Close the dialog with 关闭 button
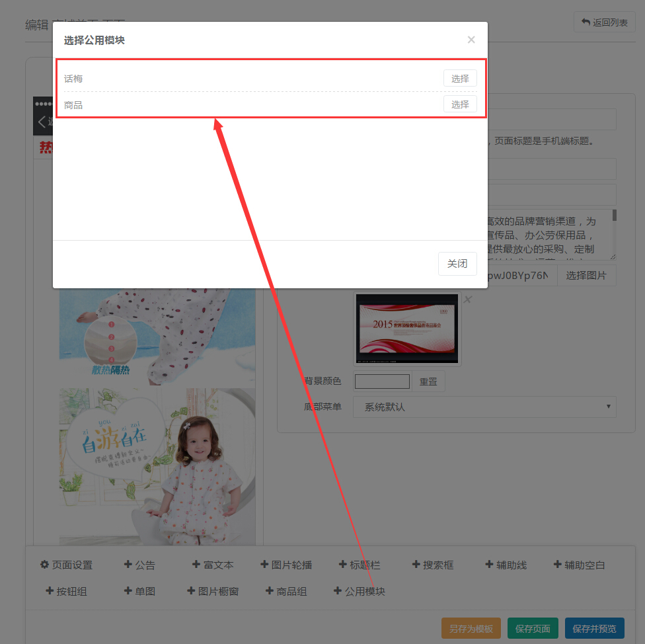The height and width of the screenshot is (644, 645). point(457,263)
